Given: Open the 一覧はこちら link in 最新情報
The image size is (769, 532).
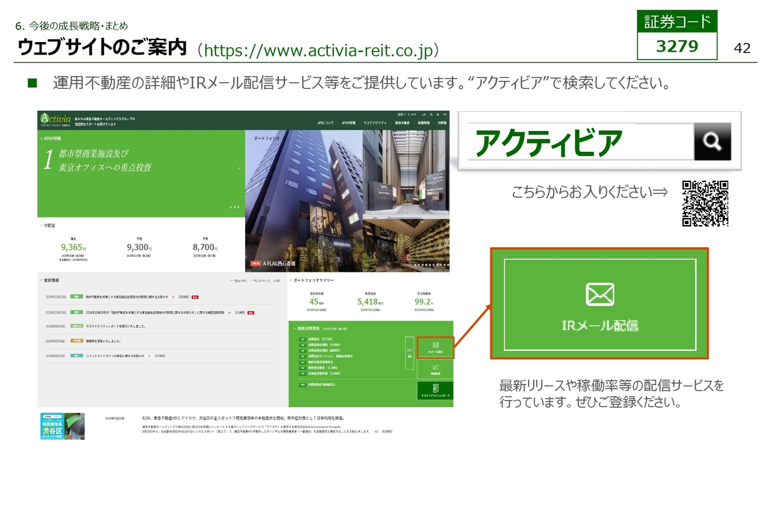Looking at the screenshot, I should click(239, 280).
